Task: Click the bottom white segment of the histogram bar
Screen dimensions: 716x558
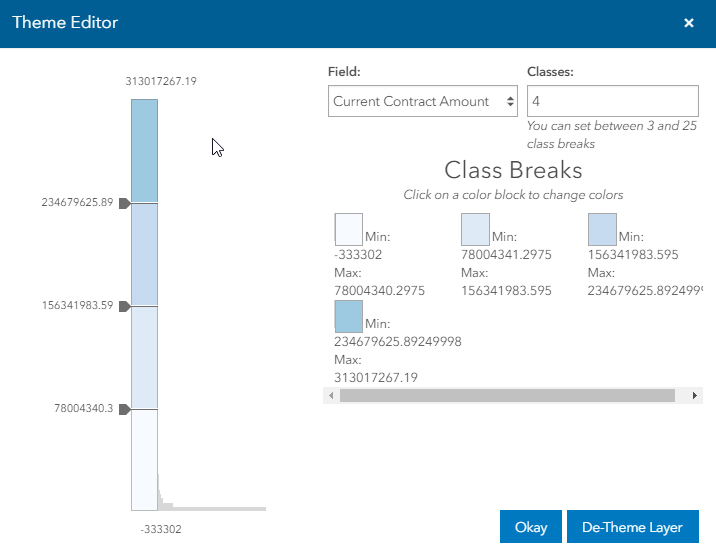Action: [144, 459]
